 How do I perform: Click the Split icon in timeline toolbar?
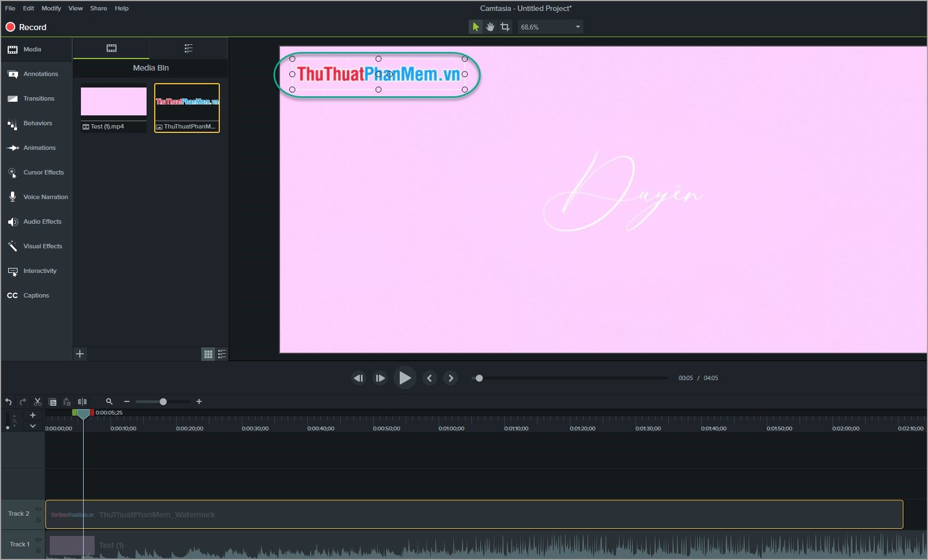83,402
